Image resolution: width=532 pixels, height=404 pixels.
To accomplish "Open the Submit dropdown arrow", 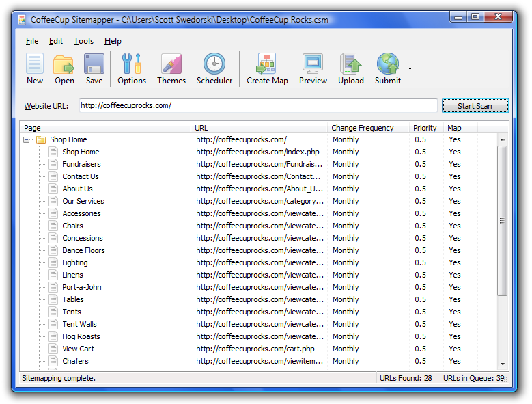I will click(x=410, y=68).
